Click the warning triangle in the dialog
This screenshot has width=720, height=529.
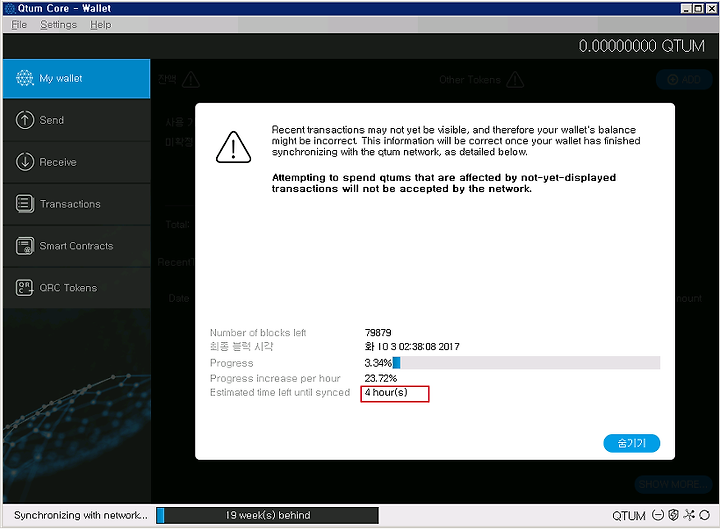tap(233, 147)
